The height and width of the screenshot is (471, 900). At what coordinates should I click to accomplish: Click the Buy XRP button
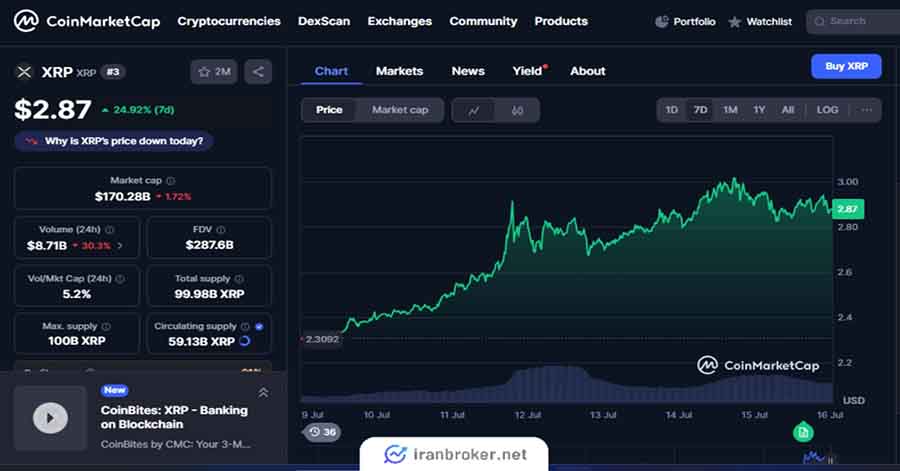click(846, 67)
